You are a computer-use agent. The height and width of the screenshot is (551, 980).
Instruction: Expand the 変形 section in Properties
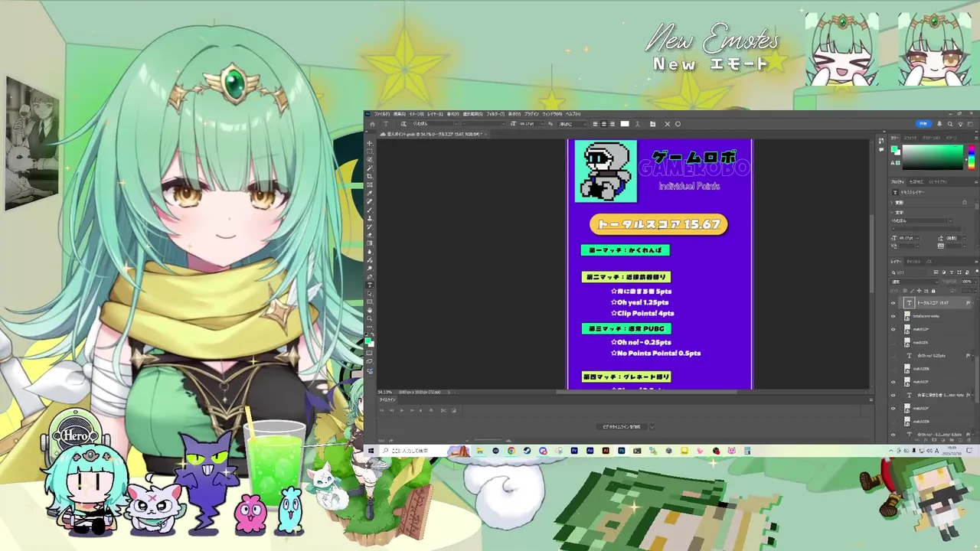click(892, 203)
